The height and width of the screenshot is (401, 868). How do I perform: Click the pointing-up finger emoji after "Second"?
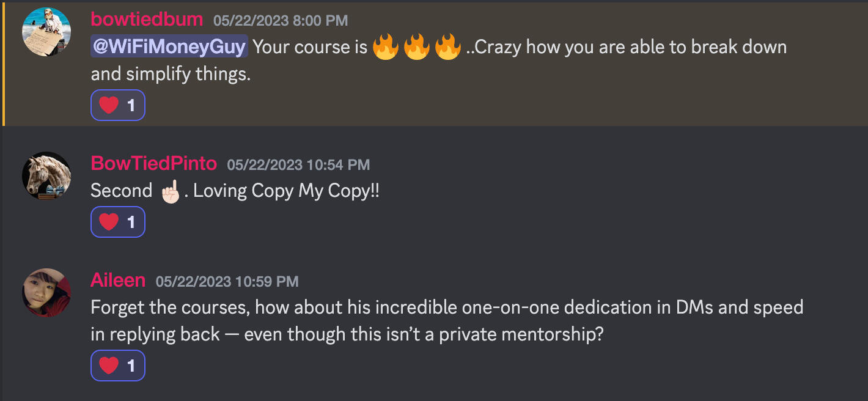pyautogui.click(x=171, y=191)
